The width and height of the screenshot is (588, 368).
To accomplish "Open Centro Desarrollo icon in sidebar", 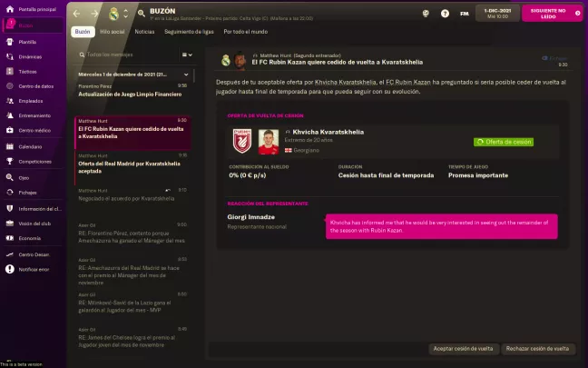I will (x=10, y=254).
